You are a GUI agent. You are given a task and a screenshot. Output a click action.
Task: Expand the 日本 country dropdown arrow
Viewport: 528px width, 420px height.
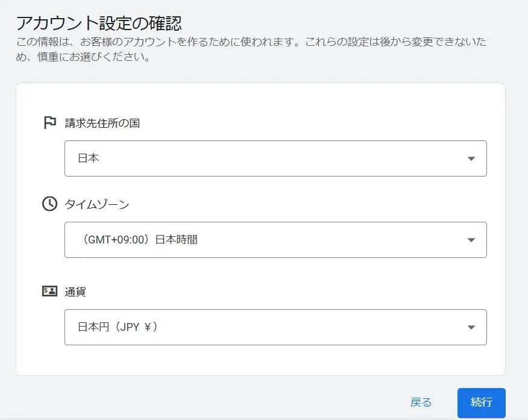coord(471,158)
